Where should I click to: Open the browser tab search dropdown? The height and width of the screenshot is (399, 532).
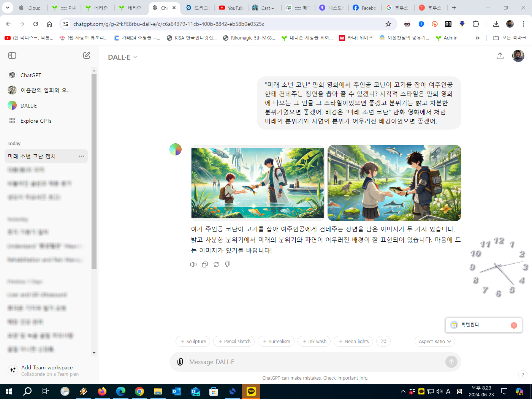8,8
